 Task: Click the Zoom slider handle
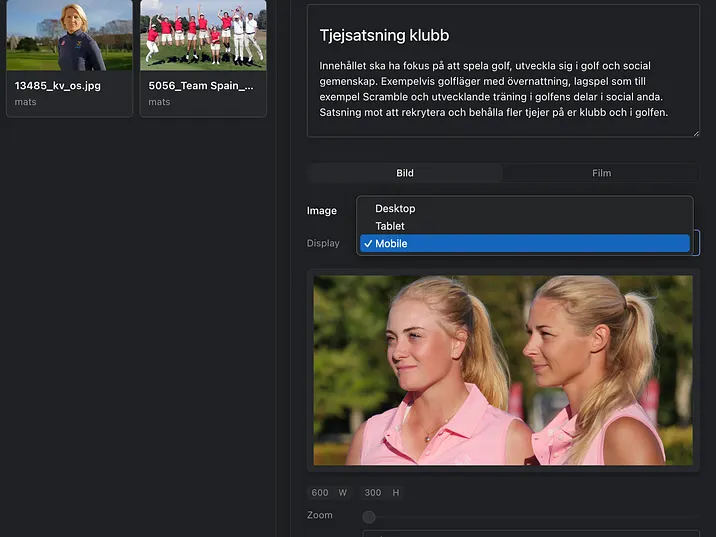369,517
